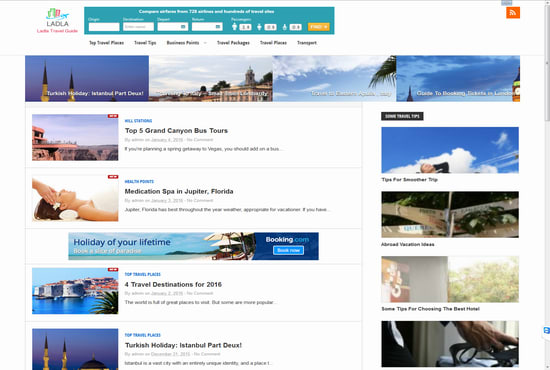Open Guide To Booking Tickets banner
550x370 pixels.
point(458,79)
